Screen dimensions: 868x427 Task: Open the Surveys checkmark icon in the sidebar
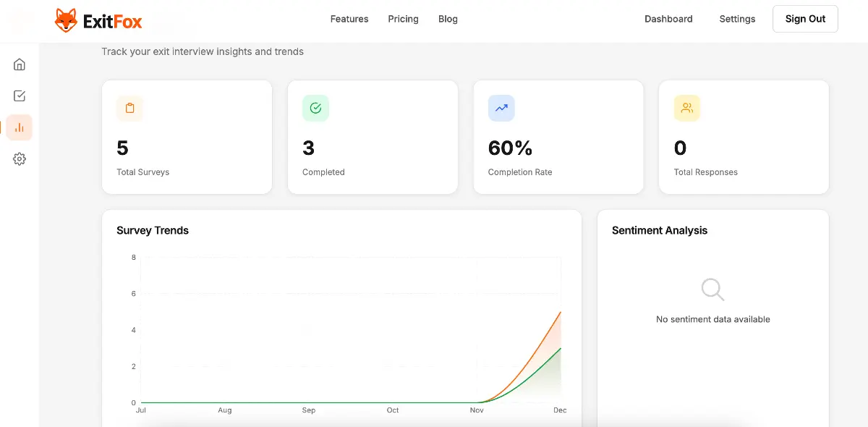19,95
